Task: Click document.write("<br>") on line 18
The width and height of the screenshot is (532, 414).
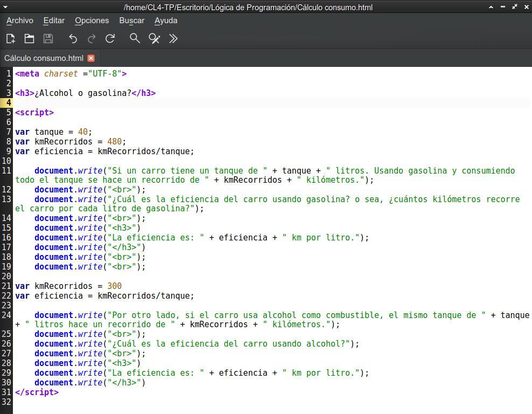Action: pyautogui.click(x=90, y=257)
